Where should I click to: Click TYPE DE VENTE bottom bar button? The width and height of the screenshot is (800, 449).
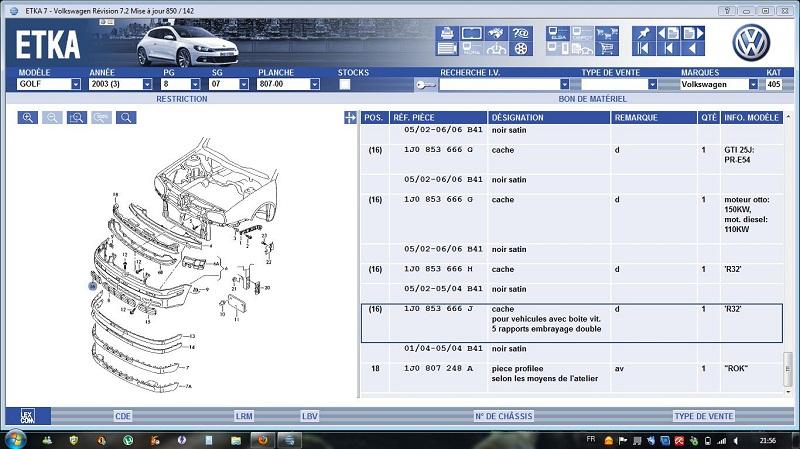pos(704,416)
